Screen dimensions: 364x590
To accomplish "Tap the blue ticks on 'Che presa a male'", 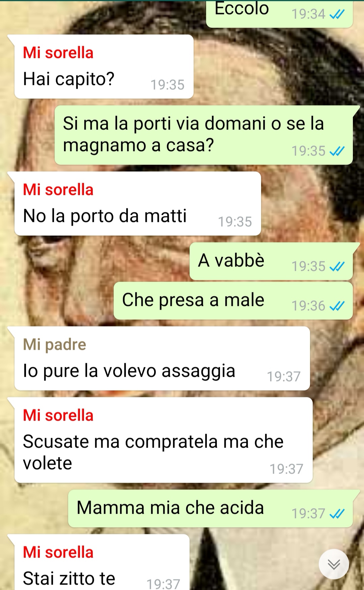I will click(337, 306).
